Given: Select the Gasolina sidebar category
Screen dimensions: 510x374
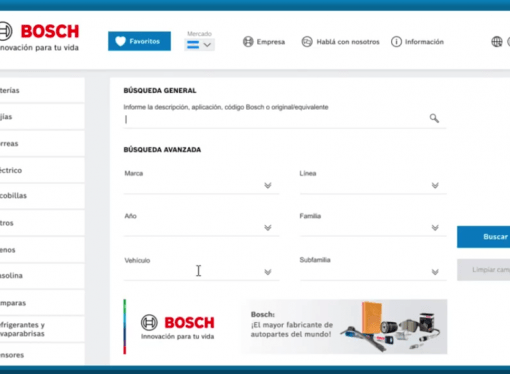Looking at the screenshot, I should click(42, 276).
